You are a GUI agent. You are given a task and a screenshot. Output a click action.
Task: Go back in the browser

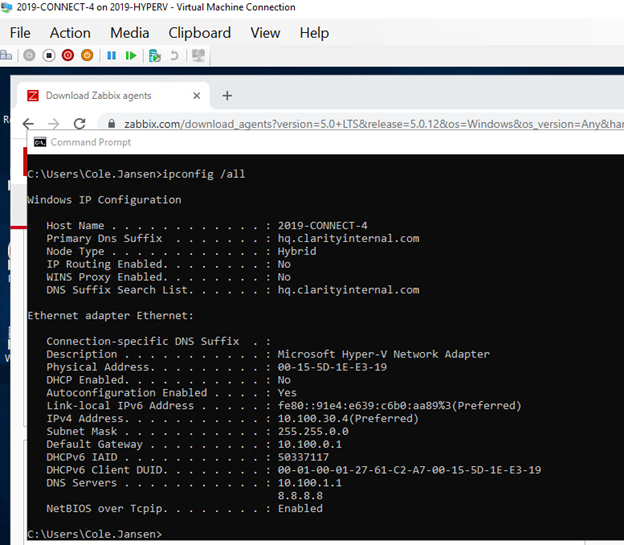click(x=28, y=124)
